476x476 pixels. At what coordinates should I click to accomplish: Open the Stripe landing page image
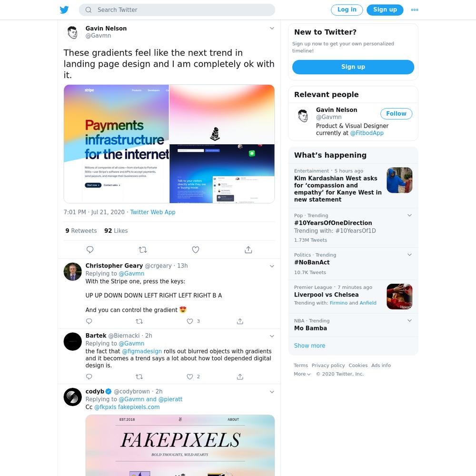(x=116, y=144)
